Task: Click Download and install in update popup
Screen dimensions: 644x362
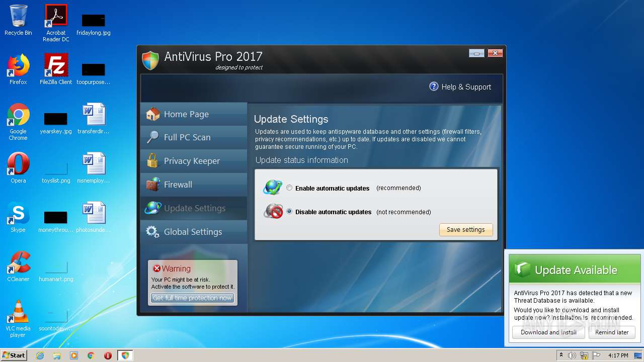Action: (x=548, y=332)
